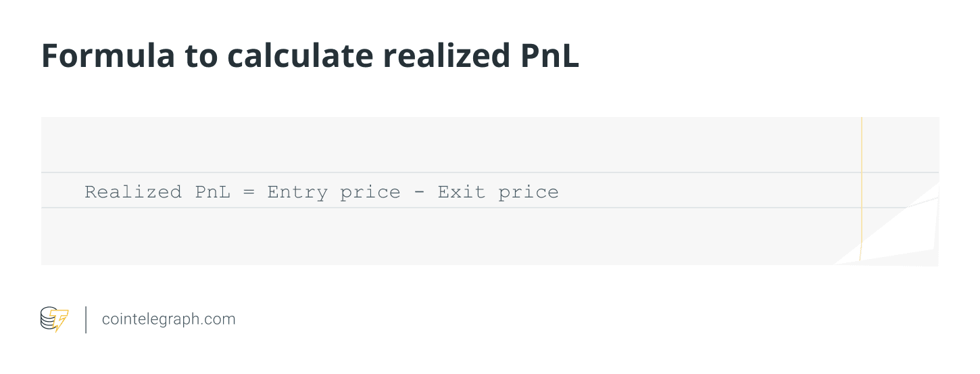Click the equals sign in the formula
This screenshot has width=980, height=374.
point(249,192)
